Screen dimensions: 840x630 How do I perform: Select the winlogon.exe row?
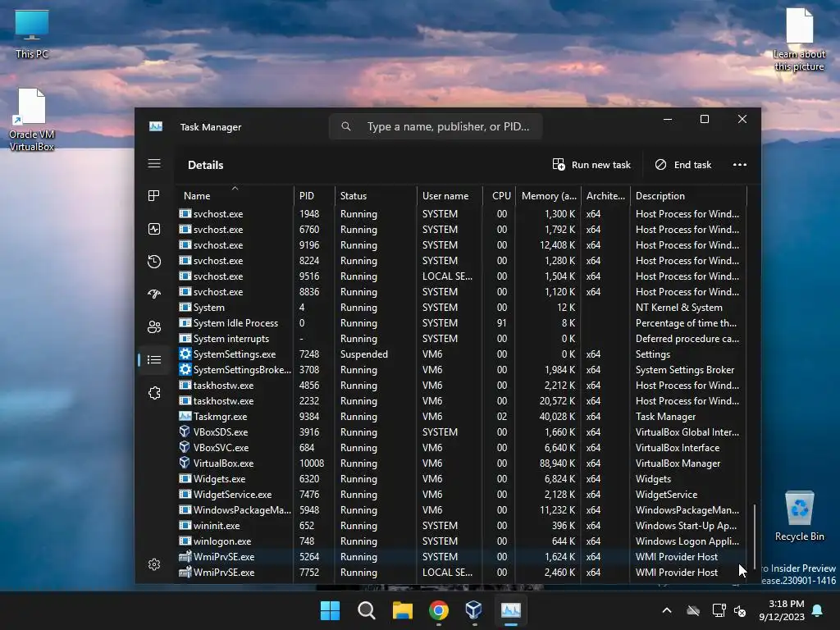tap(461, 541)
